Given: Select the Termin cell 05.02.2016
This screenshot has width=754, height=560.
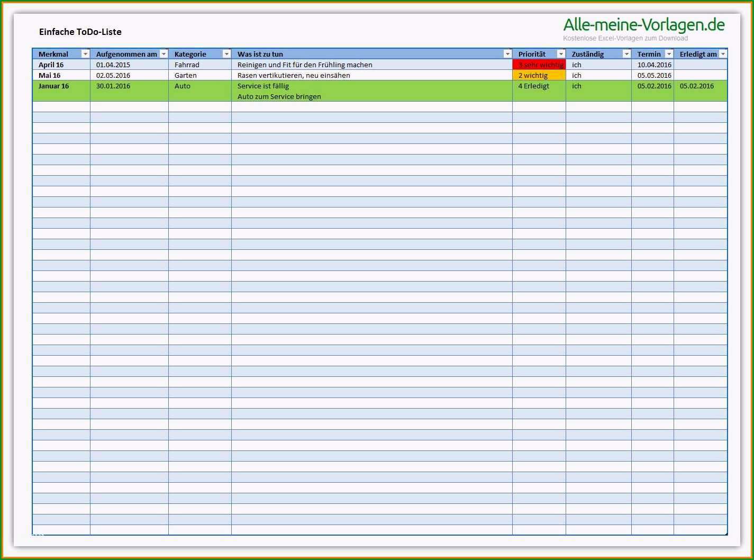Looking at the screenshot, I should click(x=652, y=91).
